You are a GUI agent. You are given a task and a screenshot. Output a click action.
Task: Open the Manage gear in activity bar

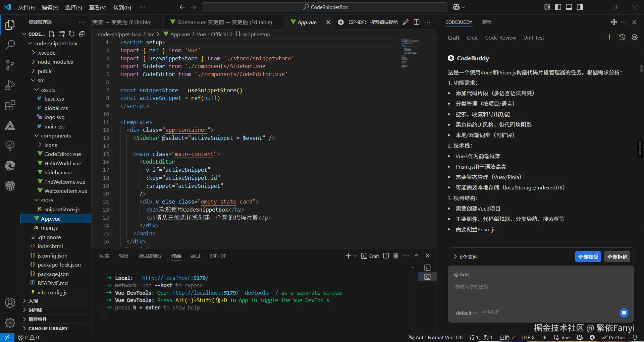click(10, 323)
